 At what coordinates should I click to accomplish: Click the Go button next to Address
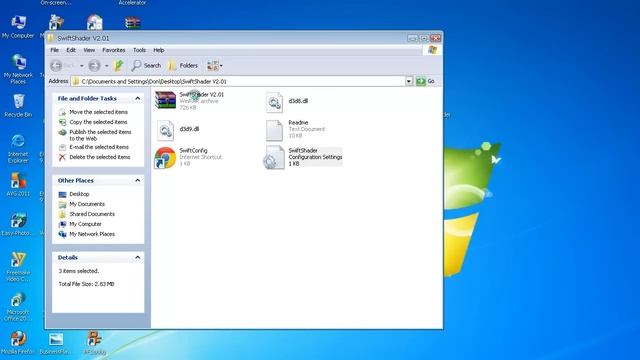pos(425,81)
